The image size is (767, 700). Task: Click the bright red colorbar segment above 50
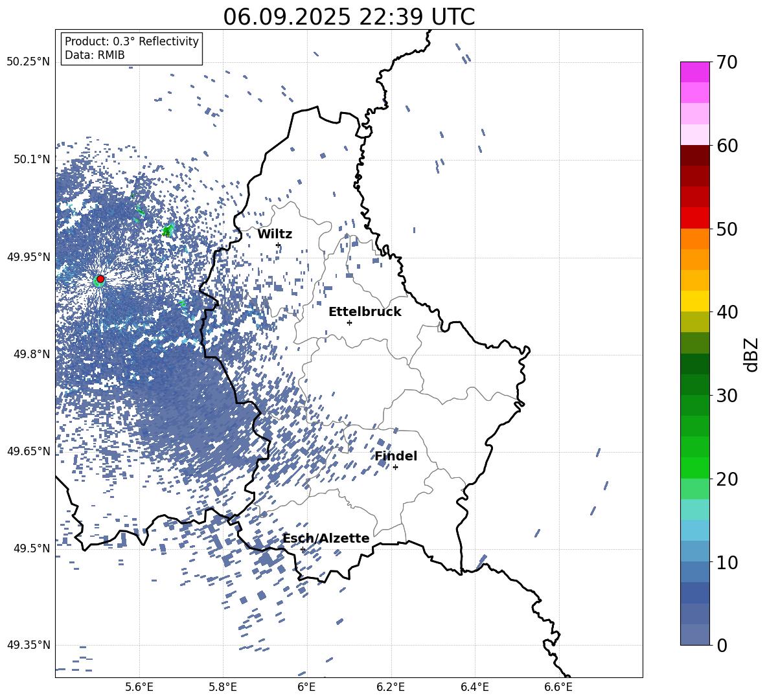[694, 218]
